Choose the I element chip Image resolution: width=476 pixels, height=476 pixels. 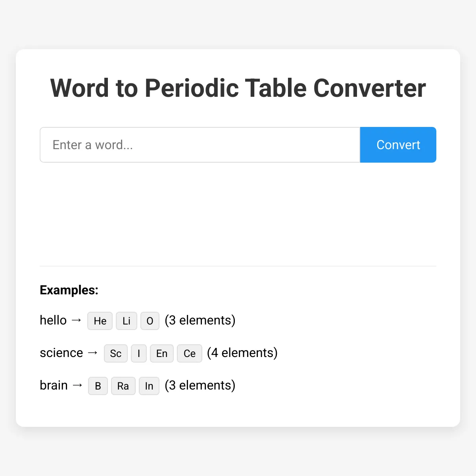(139, 353)
